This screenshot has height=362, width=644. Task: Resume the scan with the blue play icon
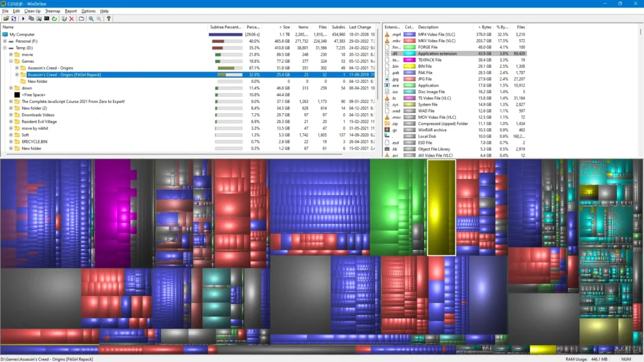pos(23,18)
